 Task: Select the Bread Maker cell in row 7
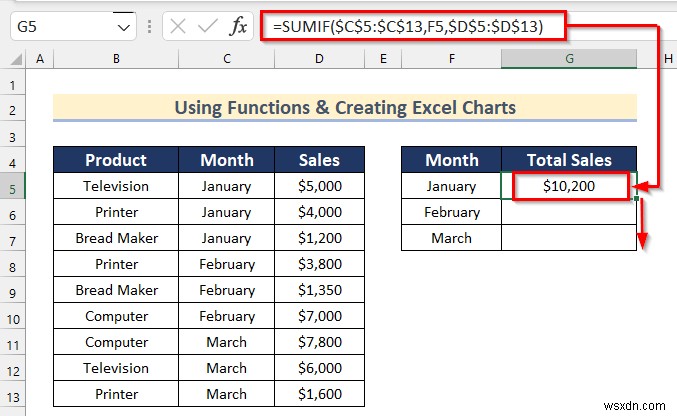pyautogui.click(x=116, y=238)
